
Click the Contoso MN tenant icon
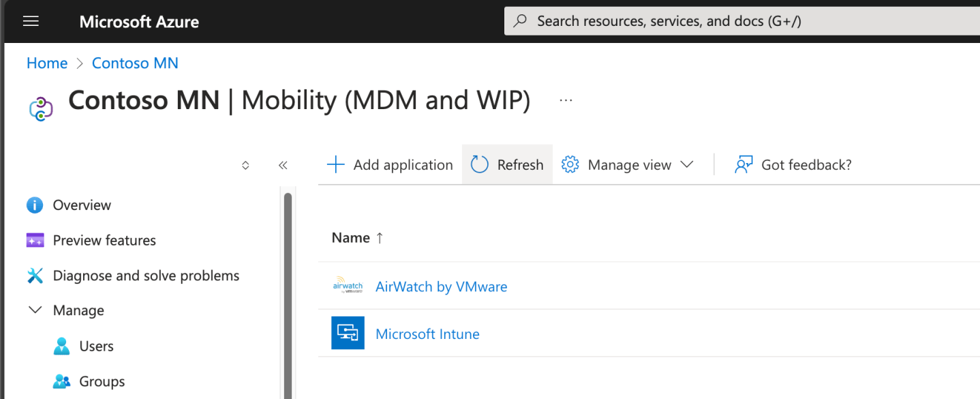[x=41, y=109]
